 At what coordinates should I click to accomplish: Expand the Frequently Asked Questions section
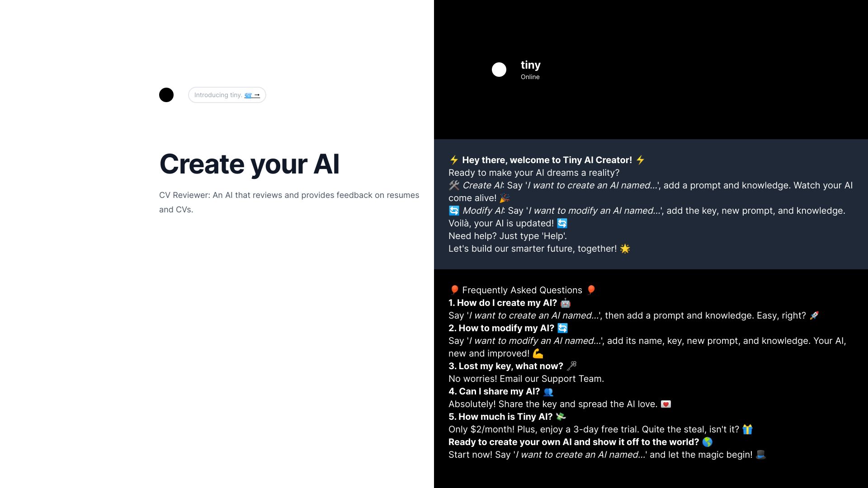522,290
